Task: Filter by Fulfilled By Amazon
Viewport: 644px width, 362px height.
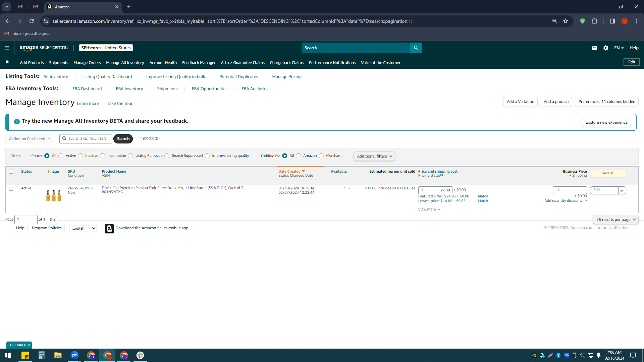Action: pyautogui.click(x=299, y=156)
